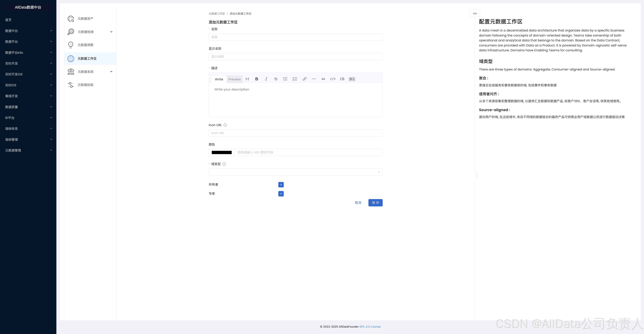This screenshot has height=334, width=644.
Task: Open the GPL-3.0 License link
Action: (x=370, y=326)
